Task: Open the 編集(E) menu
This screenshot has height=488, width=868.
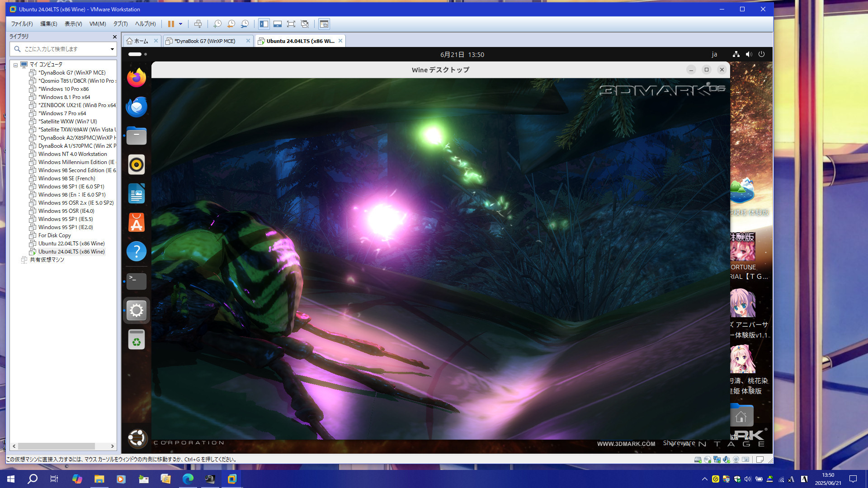Action: click(49, 24)
